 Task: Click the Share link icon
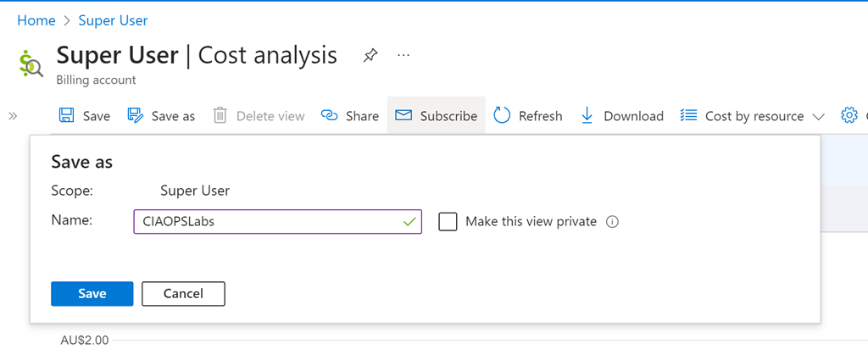(x=330, y=116)
